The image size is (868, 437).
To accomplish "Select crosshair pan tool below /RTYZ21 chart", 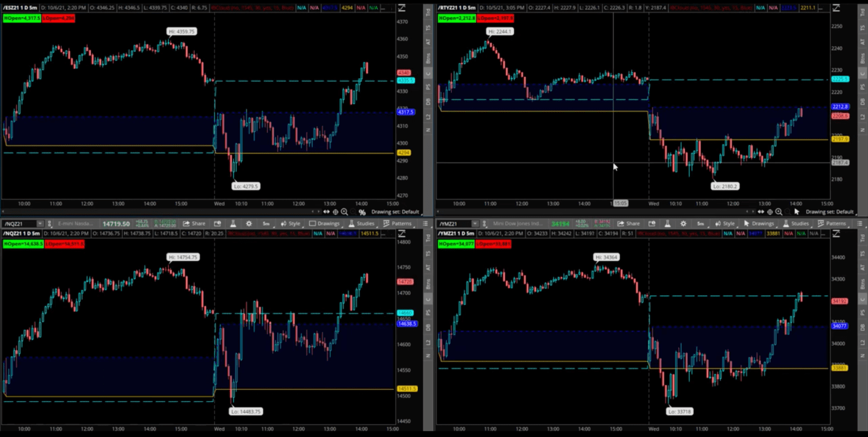I will coord(770,212).
